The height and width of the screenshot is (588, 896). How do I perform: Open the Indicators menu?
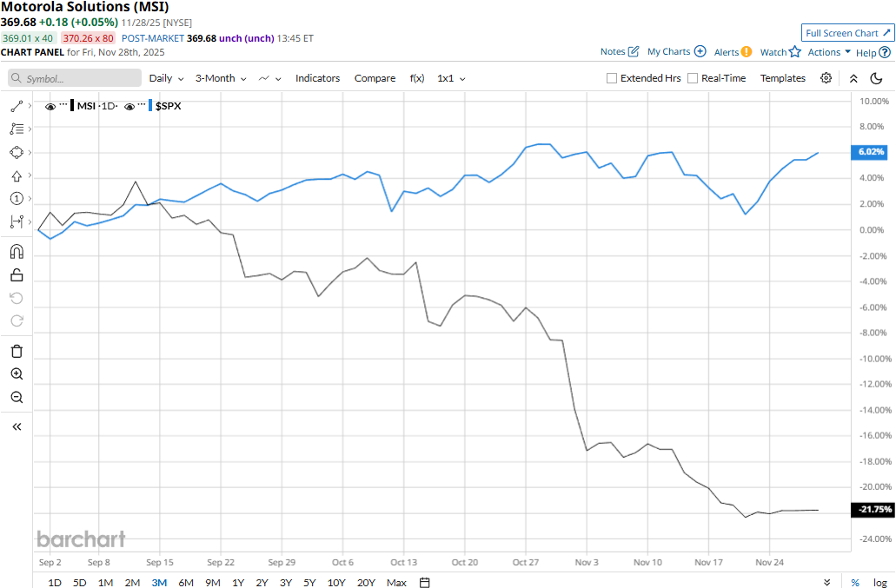click(x=318, y=78)
